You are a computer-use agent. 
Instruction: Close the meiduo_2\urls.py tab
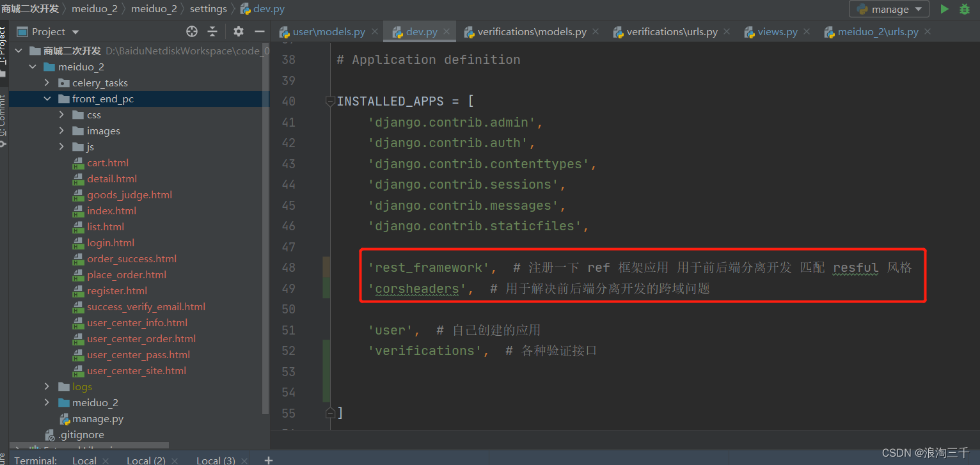(x=928, y=31)
